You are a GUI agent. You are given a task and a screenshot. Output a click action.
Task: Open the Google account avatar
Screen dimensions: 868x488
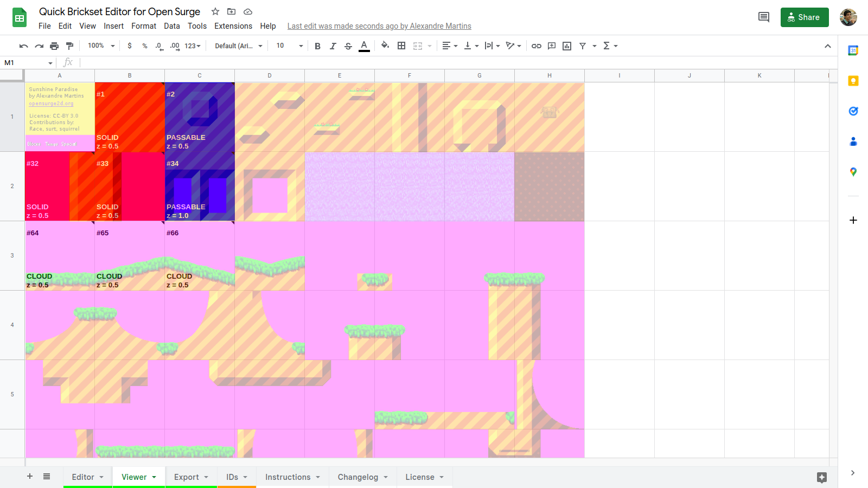848,17
